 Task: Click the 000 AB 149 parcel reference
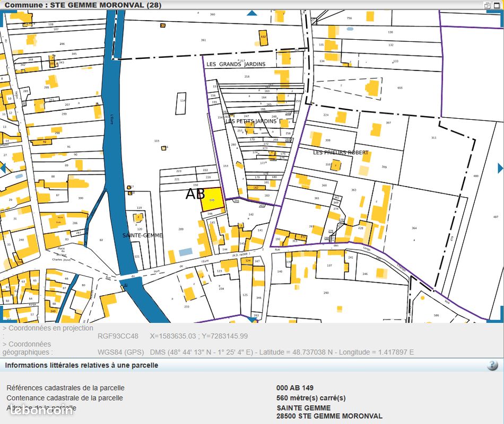(x=295, y=388)
